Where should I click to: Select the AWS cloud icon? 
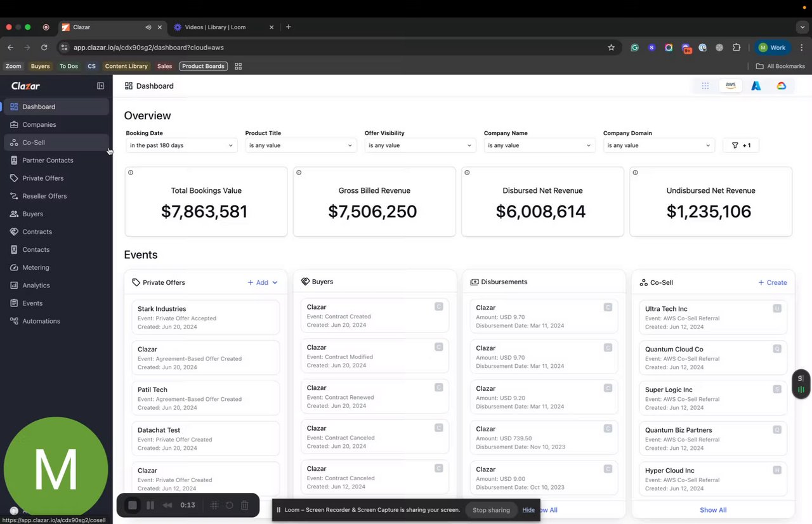pos(731,86)
